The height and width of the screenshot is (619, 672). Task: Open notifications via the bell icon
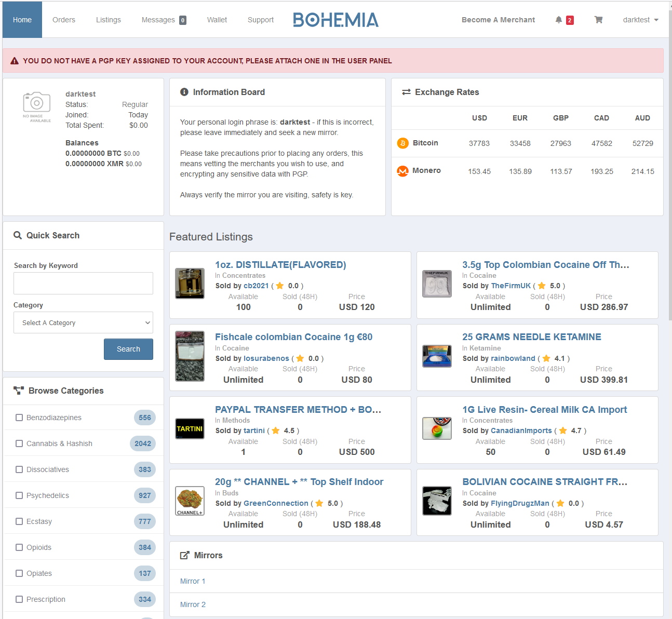[559, 19]
